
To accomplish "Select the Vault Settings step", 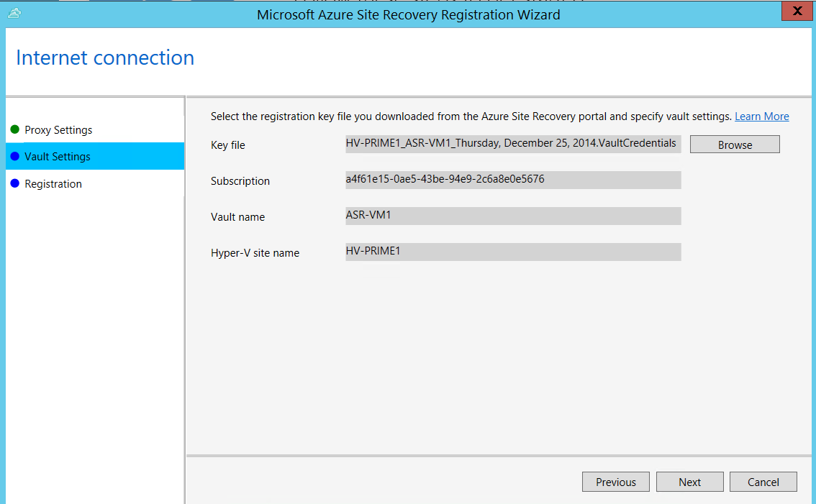I will (x=58, y=157).
